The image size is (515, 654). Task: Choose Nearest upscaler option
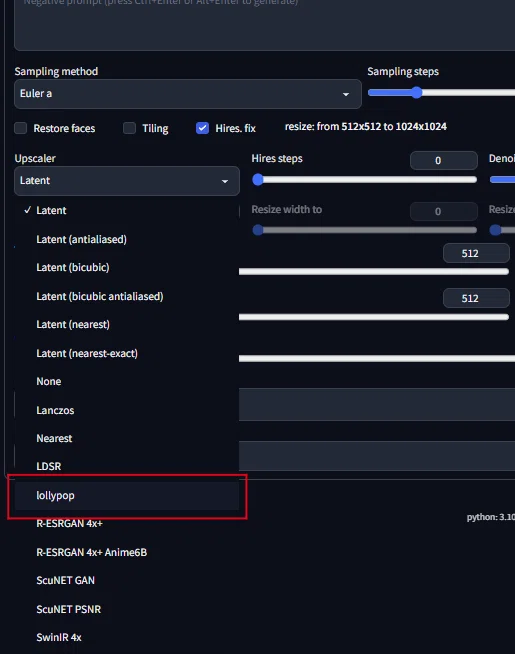[x=127, y=438]
